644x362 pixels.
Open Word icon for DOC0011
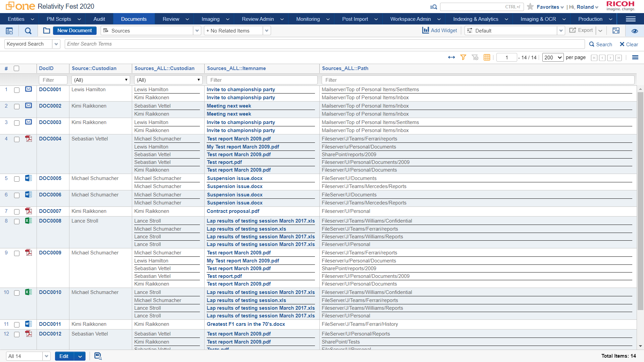29,324
